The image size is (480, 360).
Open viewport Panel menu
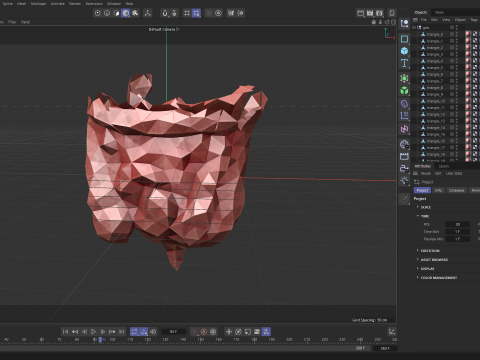[25, 22]
